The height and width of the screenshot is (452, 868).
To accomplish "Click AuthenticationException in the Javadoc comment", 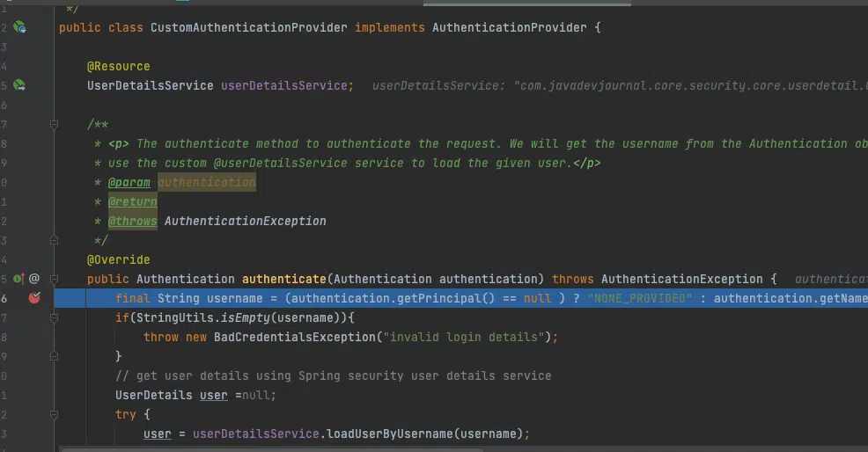I will pyautogui.click(x=246, y=222).
